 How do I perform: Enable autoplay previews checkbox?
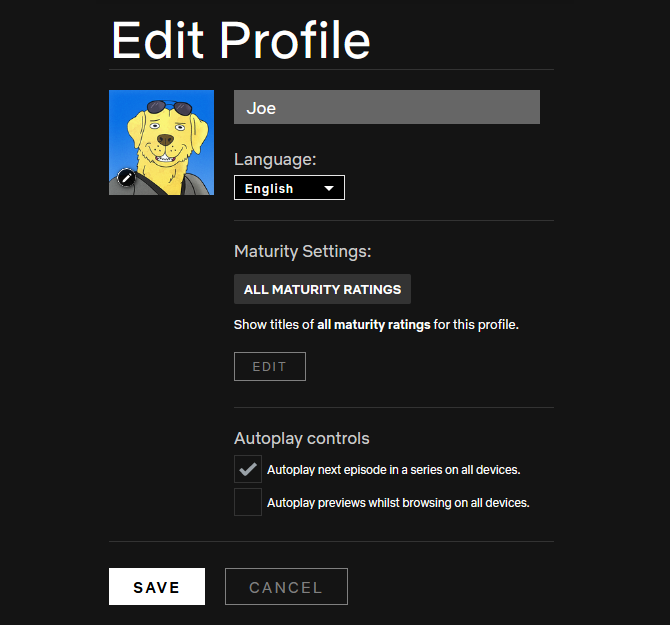tap(248, 502)
